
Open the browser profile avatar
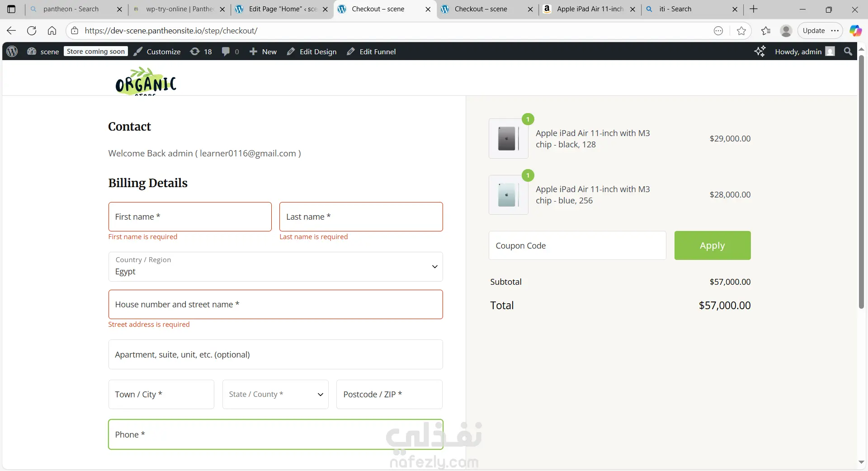tap(786, 31)
